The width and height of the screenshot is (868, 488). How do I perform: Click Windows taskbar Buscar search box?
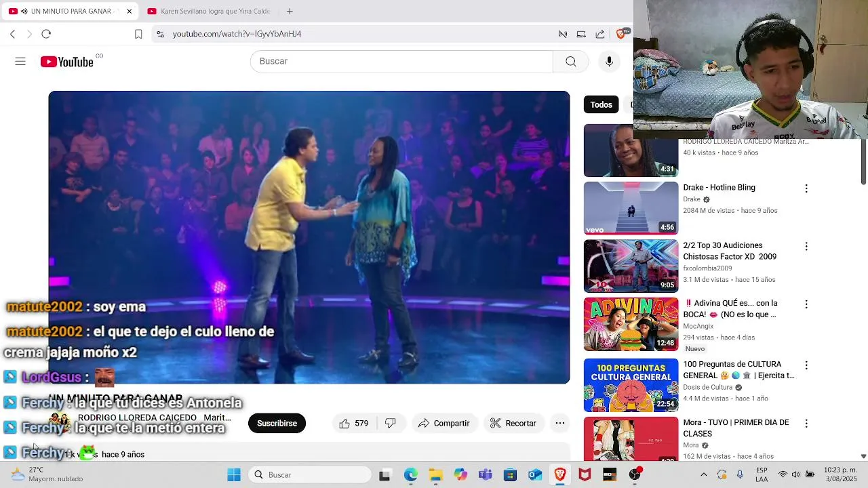click(x=310, y=475)
